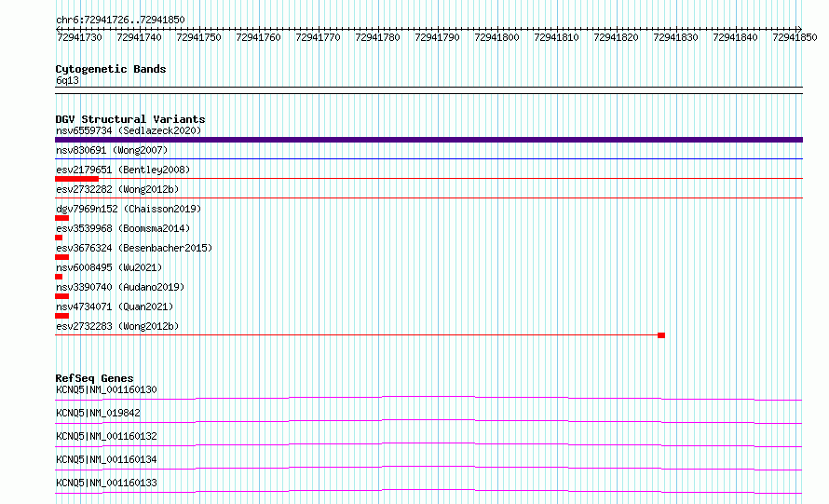Click ruler position 72941810
829x504 pixels.
click(556, 37)
